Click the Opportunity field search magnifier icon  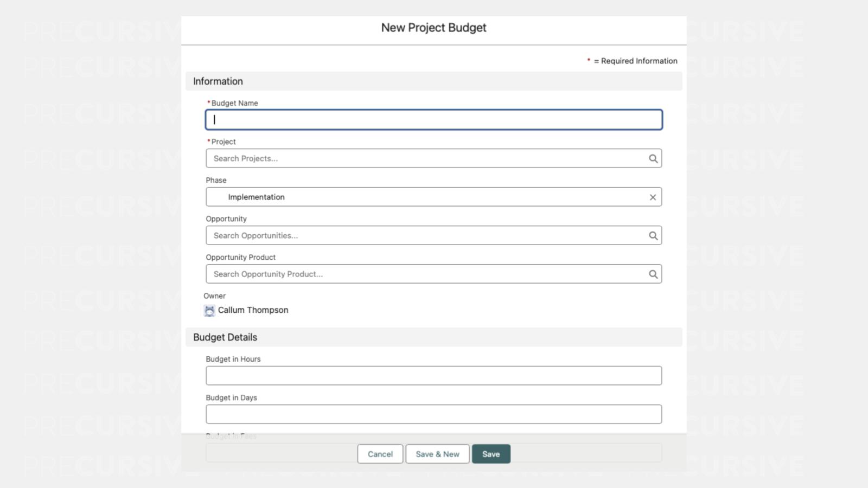(653, 236)
